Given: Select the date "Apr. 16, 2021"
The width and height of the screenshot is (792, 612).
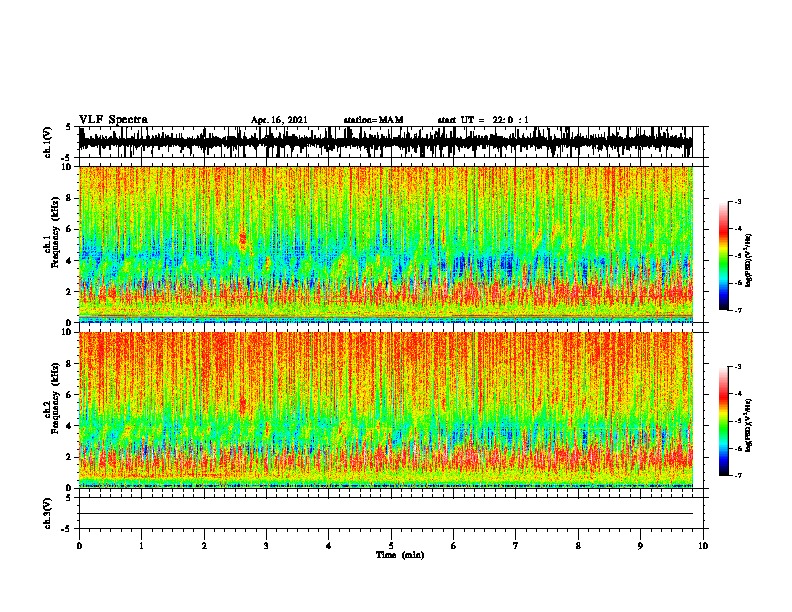Looking at the screenshot, I should click(279, 120).
